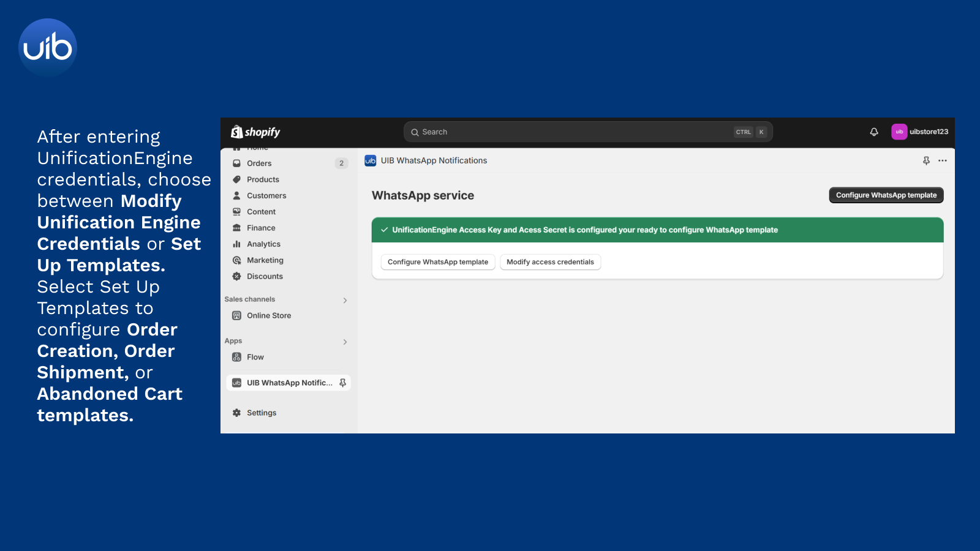Click the Flow app icon
Screen dimensions: 980x551
click(236, 358)
